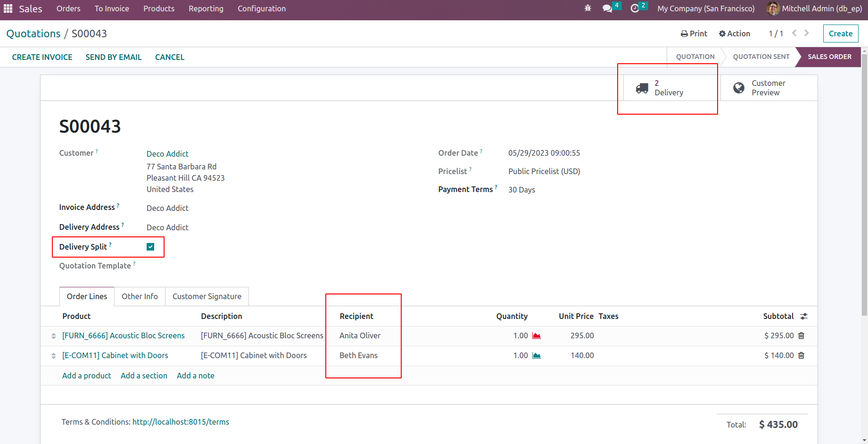Go to previous record arrow
The height and width of the screenshot is (444, 868).
794,33
